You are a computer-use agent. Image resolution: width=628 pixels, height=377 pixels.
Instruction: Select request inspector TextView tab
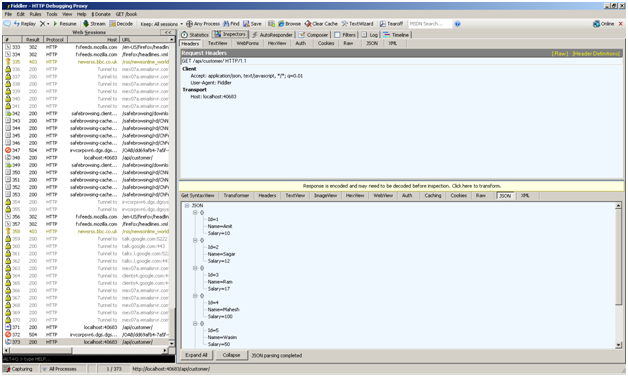click(217, 43)
